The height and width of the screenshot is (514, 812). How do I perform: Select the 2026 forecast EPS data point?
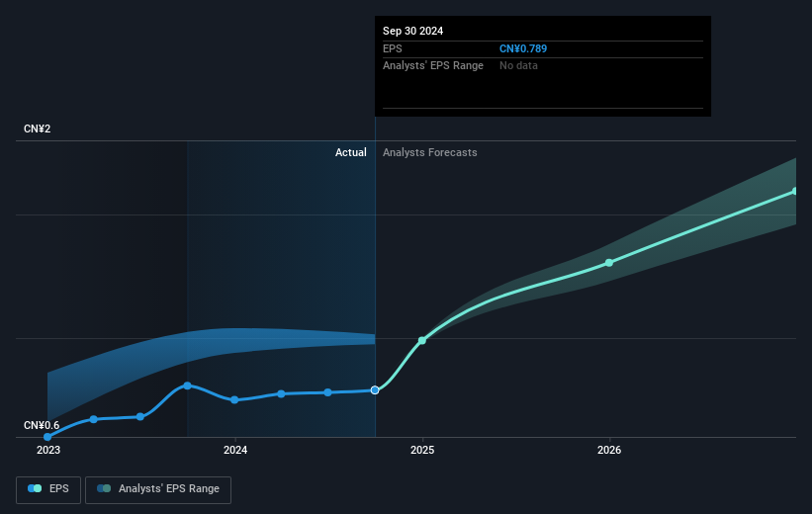point(609,263)
